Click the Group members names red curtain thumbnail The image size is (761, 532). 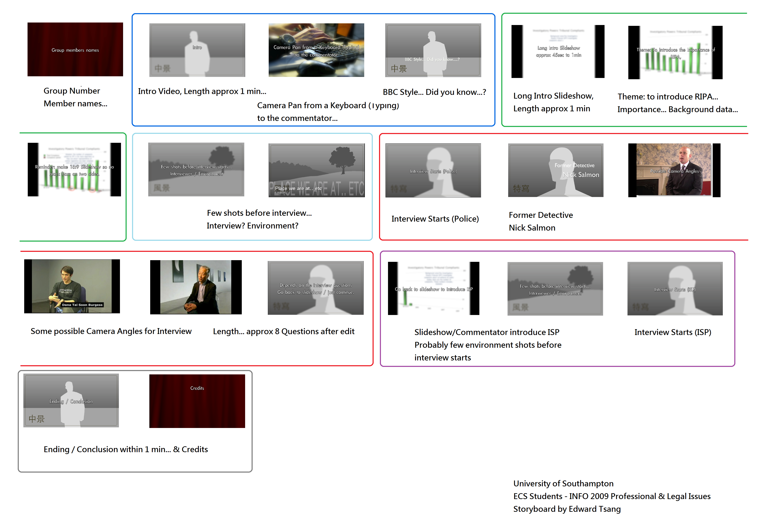pyautogui.click(x=75, y=49)
